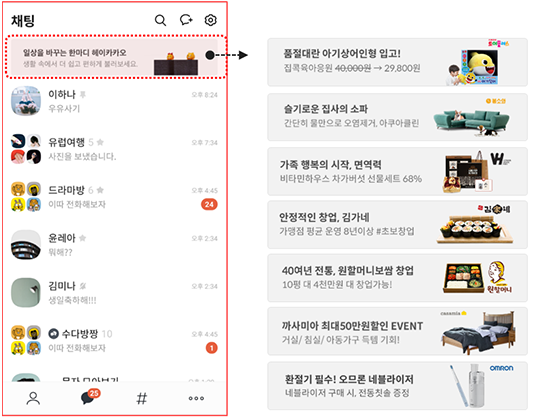The image size is (552, 420).
Task: Click the 드라마방 group profile thumbnails
Action: tap(26, 197)
